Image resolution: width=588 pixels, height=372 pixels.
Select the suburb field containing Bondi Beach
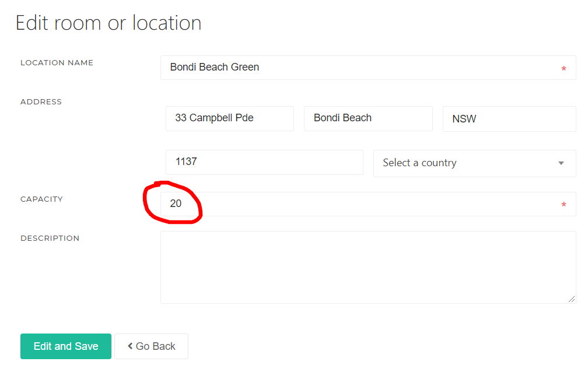tap(367, 118)
